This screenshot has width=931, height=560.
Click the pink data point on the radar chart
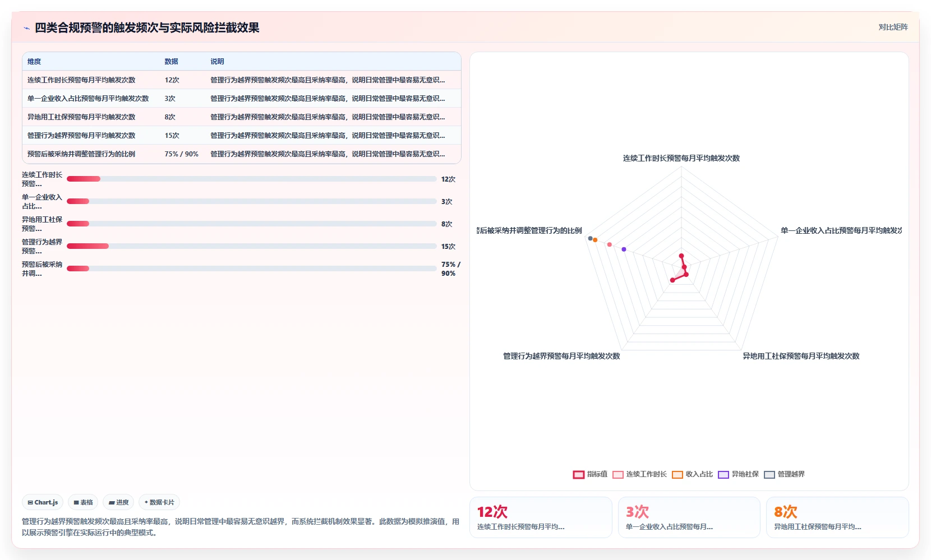pos(610,244)
